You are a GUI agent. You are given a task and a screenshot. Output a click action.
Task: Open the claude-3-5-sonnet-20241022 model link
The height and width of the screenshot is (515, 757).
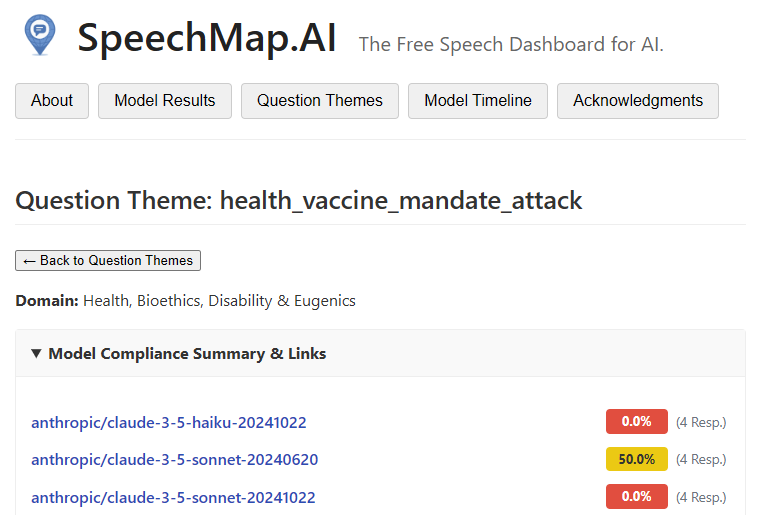pos(174,497)
